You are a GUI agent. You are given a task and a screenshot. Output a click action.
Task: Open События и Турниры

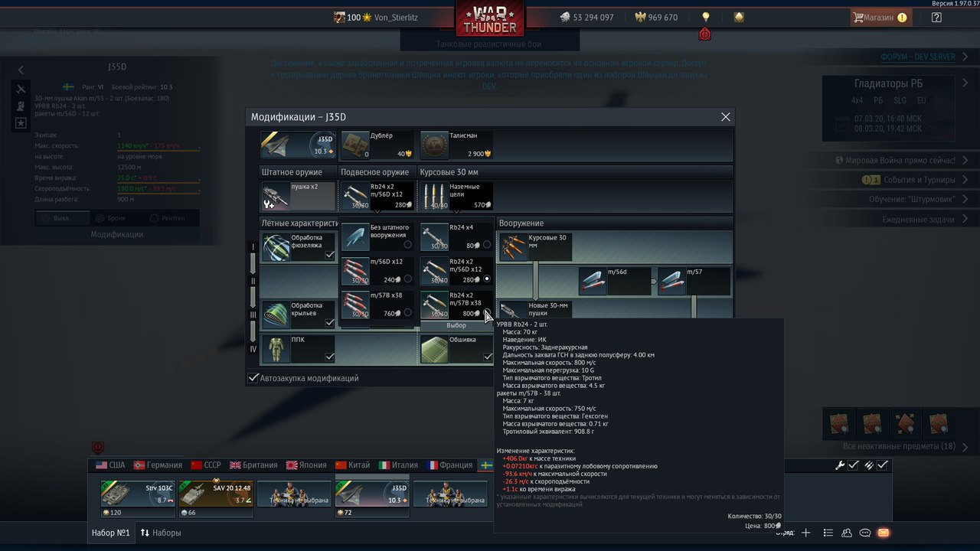(x=917, y=180)
